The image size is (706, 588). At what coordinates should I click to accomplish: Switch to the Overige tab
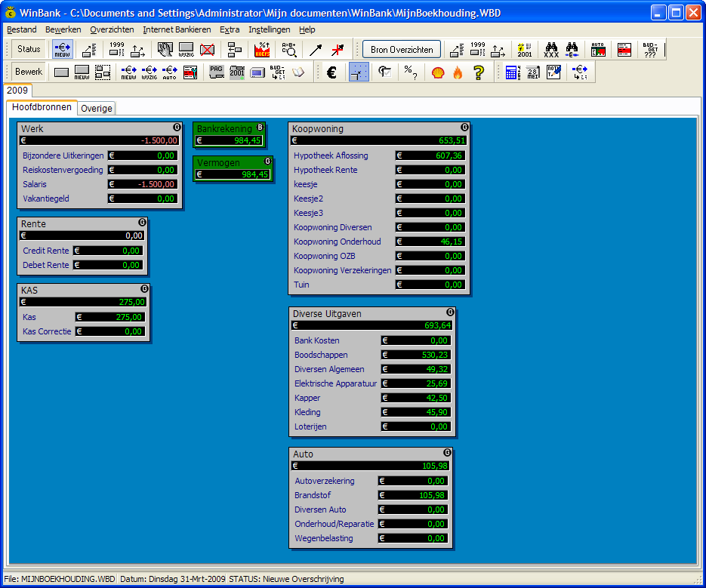(x=97, y=109)
